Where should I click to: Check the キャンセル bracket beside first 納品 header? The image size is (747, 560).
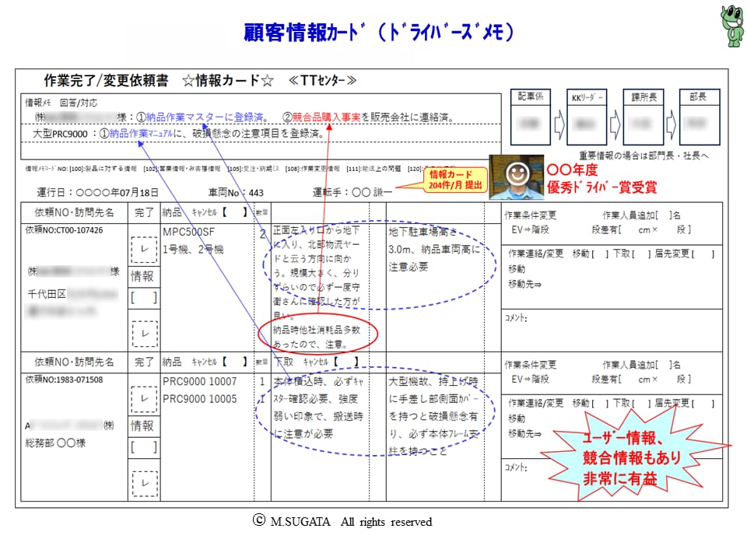pyautogui.click(x=235, y=212)
